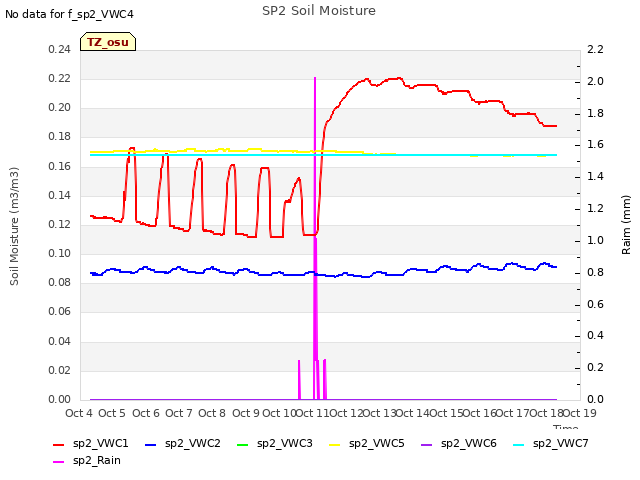This screenshot has width=640, height=480.
Task: Click the red sp2_VWC1 legend color marker
Action: click(x=59, y=444)
